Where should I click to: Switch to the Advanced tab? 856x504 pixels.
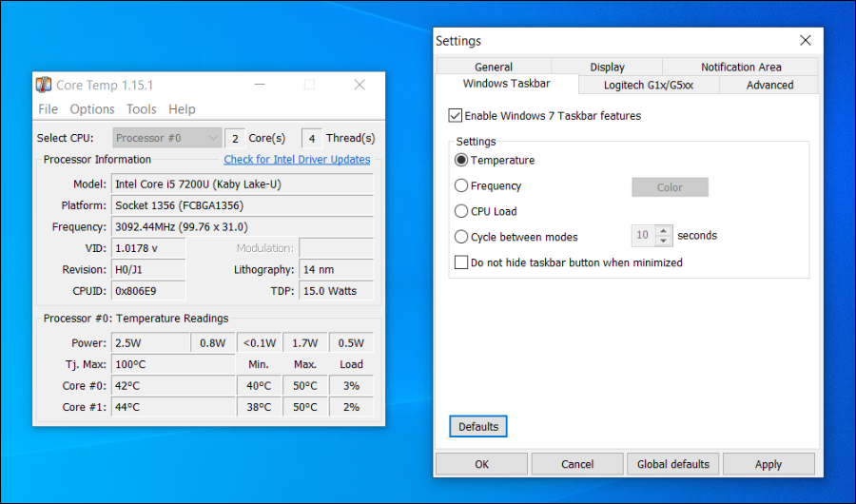(x=769, y=86)
